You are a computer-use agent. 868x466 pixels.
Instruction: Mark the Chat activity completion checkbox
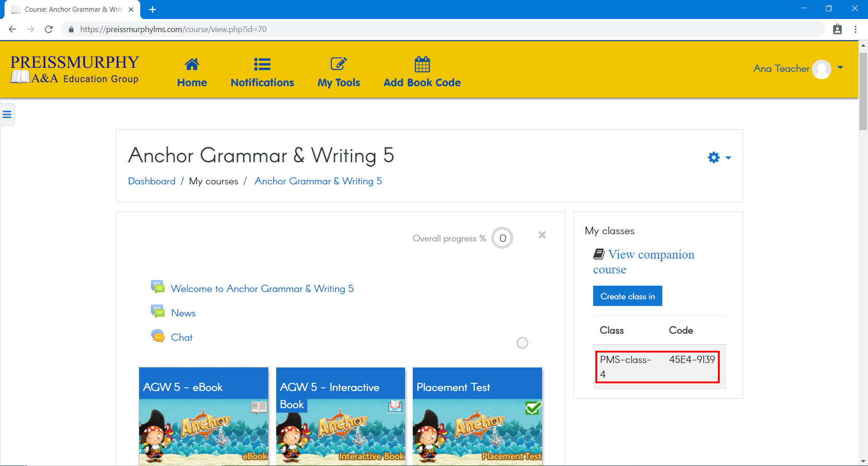522,343
